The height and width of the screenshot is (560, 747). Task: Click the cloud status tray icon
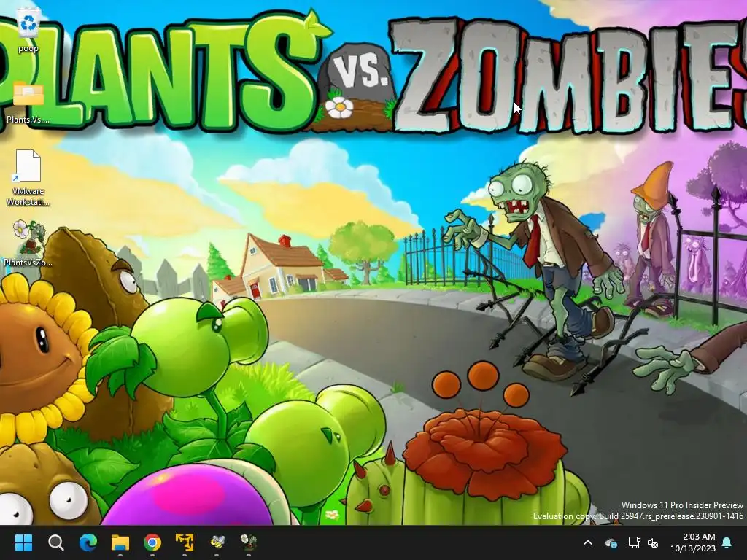(x=611, y=542)
